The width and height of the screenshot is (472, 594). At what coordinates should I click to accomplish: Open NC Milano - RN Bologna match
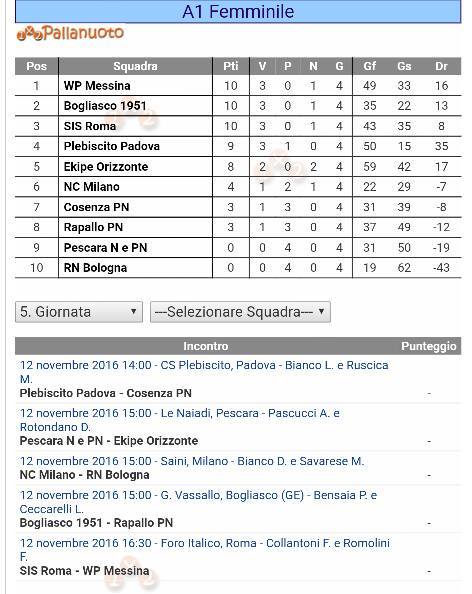click(x=84, y=475)
